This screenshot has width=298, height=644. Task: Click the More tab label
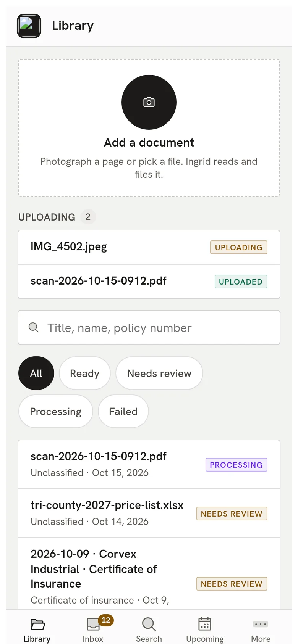coord(261,639)
